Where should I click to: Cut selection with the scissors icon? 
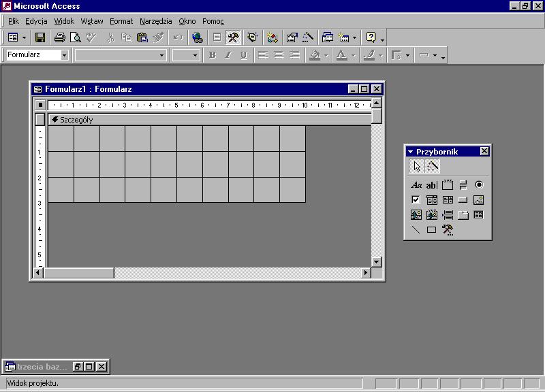coord(111,37)
